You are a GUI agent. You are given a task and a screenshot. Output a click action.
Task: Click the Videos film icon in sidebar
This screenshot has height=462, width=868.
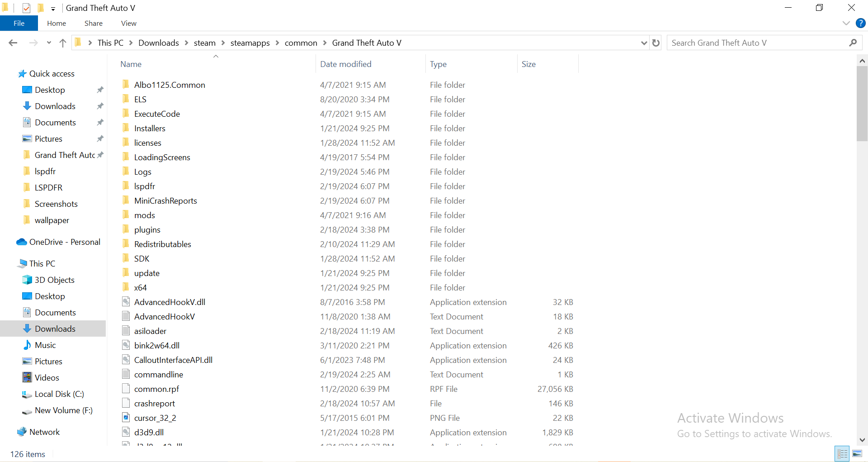pos(27,378)
